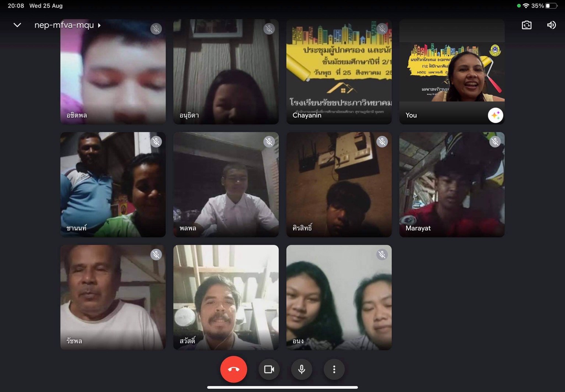
Task: Tap the muted mic icon on อชิตพล's tile
Action: 156,29
